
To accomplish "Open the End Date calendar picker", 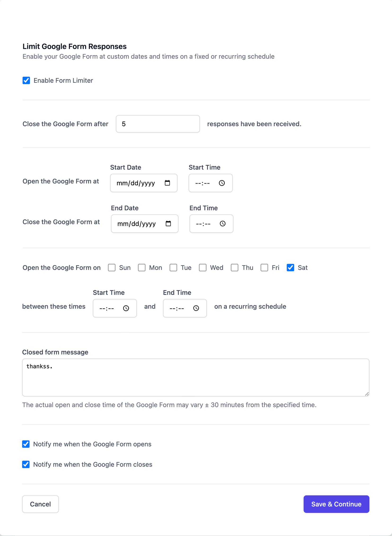I will click(168, 223).
